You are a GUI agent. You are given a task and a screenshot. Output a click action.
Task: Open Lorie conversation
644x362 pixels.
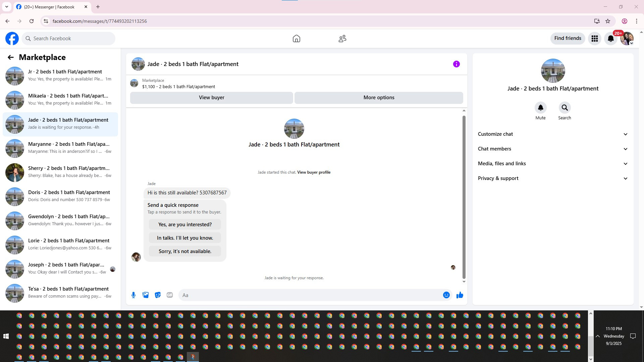click(60, 245)
